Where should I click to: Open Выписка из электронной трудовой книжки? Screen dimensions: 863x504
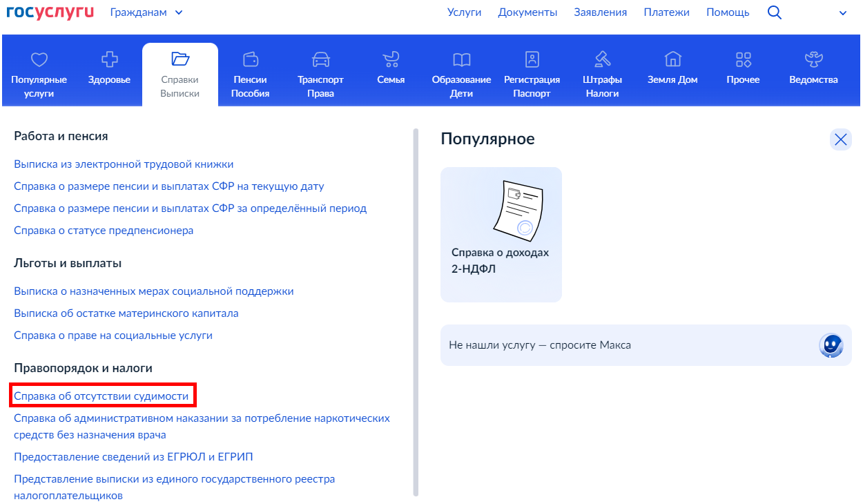[x=124, y=164]
